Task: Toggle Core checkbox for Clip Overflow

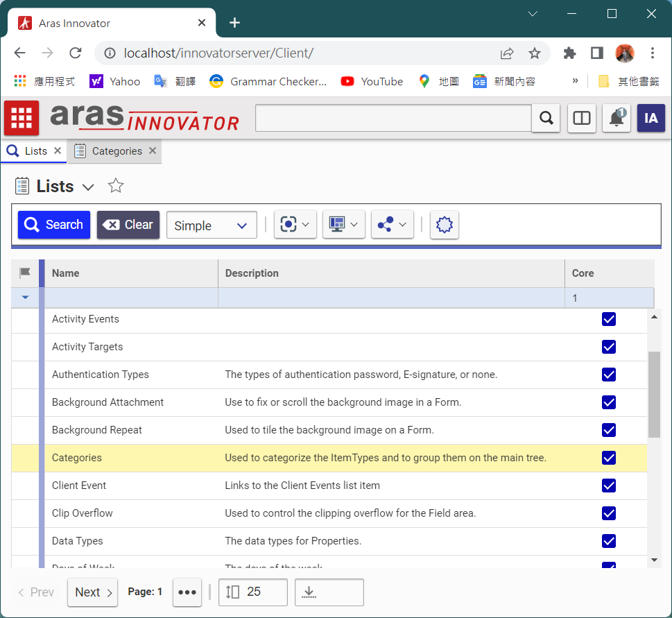Action: click(609, 513)
